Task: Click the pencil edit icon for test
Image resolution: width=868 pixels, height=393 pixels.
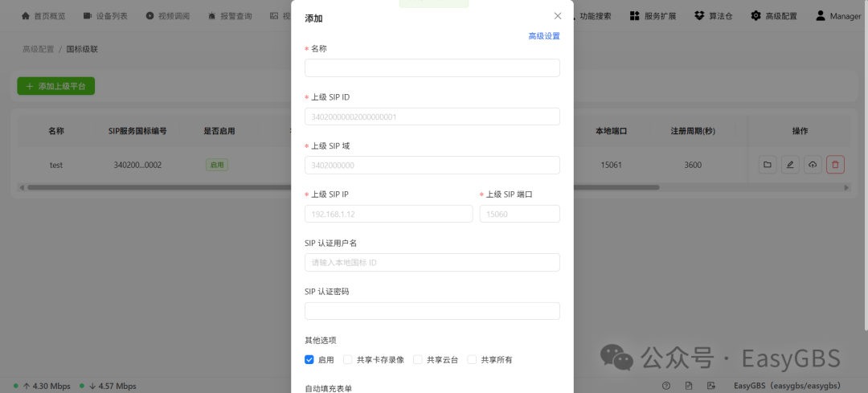Action: (790, 165)
